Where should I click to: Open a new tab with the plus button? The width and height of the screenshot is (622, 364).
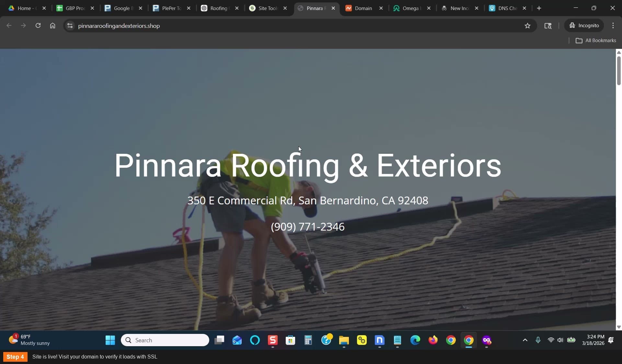(539, 8)
